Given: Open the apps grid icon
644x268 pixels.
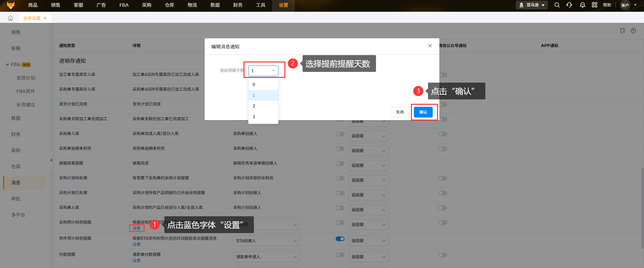Looking at the screenshot, I should click(594, 5).
